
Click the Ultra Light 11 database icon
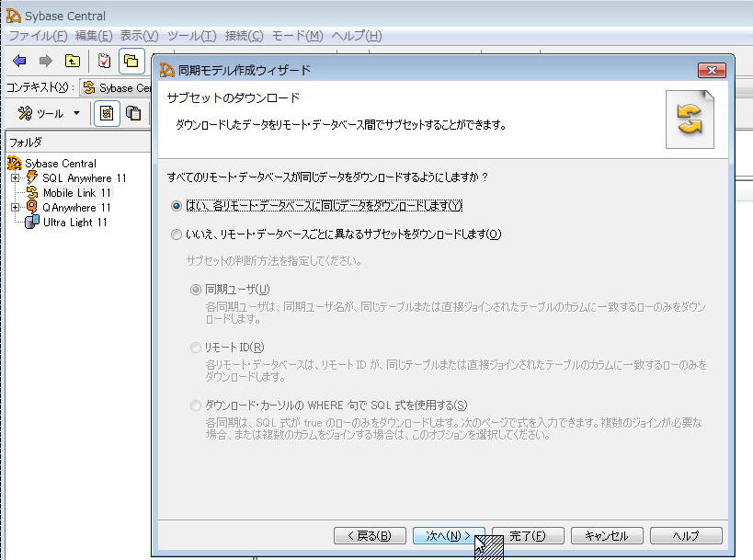(32, 223)
